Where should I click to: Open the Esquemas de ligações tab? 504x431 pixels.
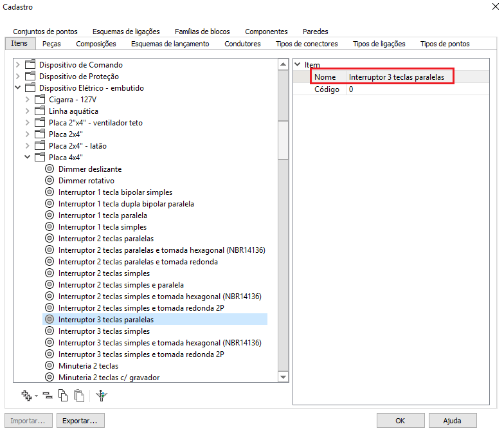click(x=126, y=32)
